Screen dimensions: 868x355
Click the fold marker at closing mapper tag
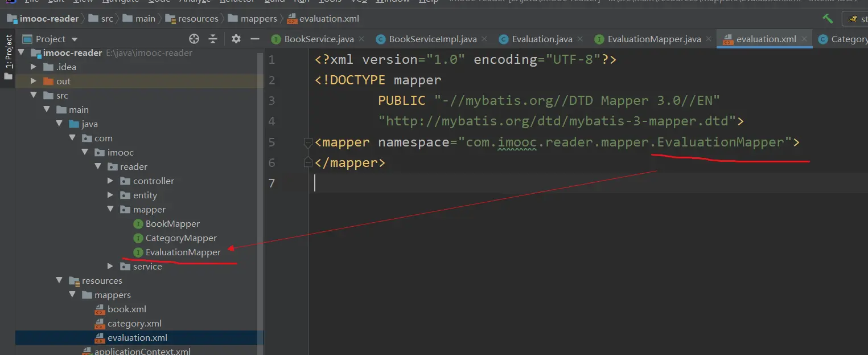(308, 163)
